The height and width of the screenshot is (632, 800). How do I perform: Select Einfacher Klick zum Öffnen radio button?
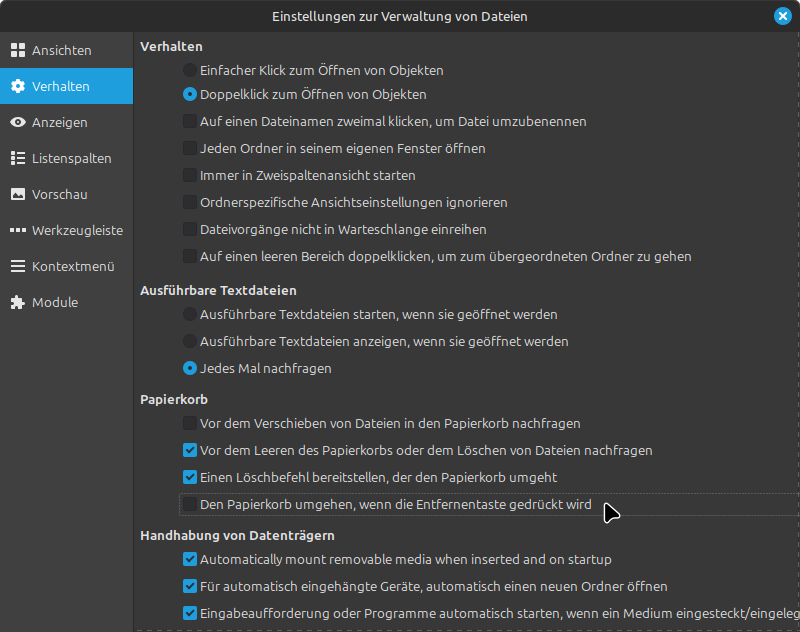tap(190, 71)
